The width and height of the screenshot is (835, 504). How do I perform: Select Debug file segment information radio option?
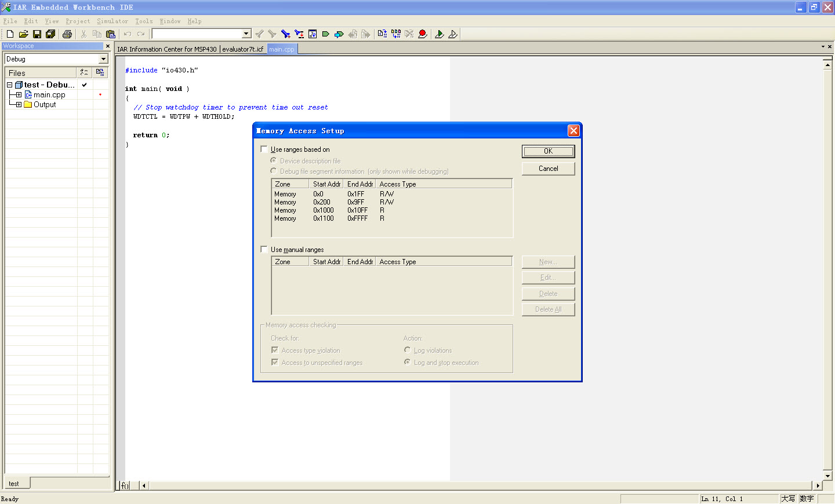pos(273,171)
